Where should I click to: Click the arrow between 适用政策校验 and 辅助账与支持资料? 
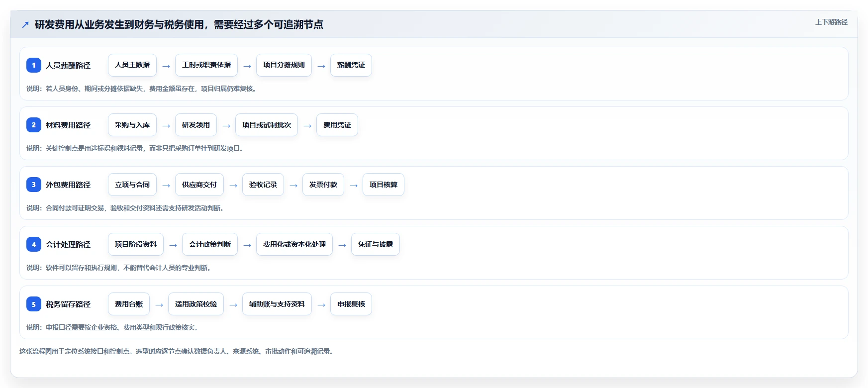pos(233,304)
